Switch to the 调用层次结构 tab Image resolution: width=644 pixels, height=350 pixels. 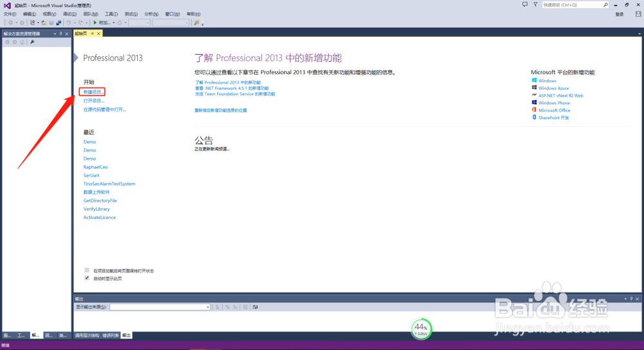(x=87, y=335)
